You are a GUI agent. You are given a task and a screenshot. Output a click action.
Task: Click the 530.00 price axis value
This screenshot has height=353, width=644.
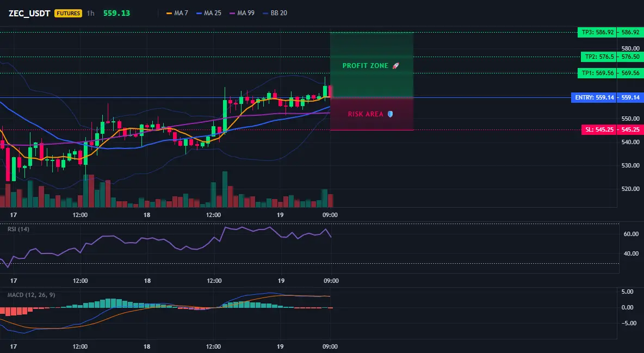[x=630, y=165]
